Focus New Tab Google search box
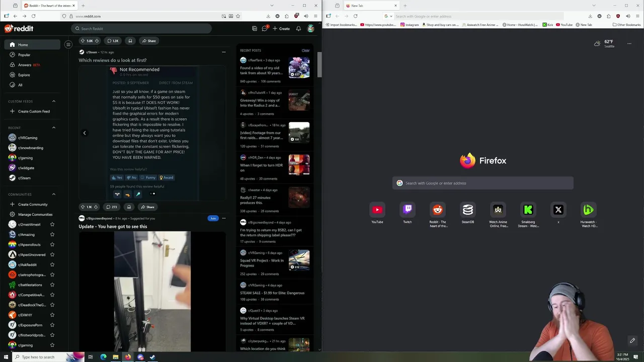This screenshot has height=362, width=644. click(x=483, y=183)
